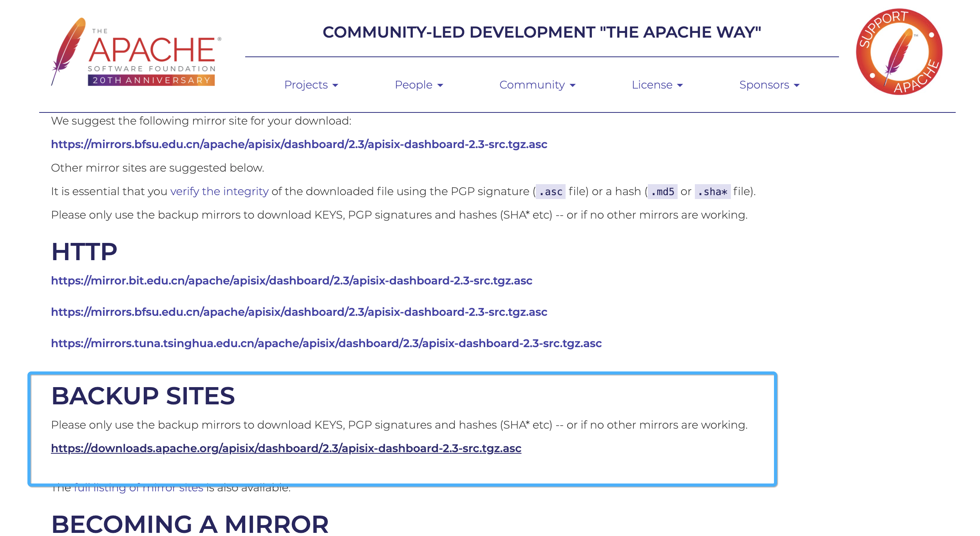980x536 pixels.
Task: Click the BACKUP SITES heading
Action: pyautogui.click(x=143, y=396)
